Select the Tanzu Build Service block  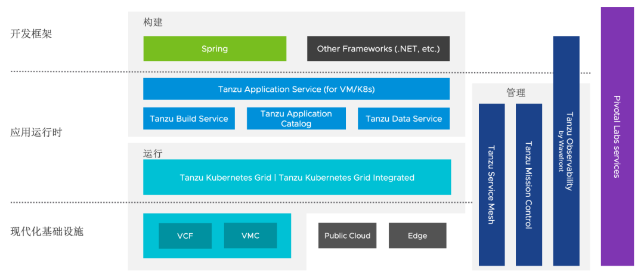pos(189,119)
